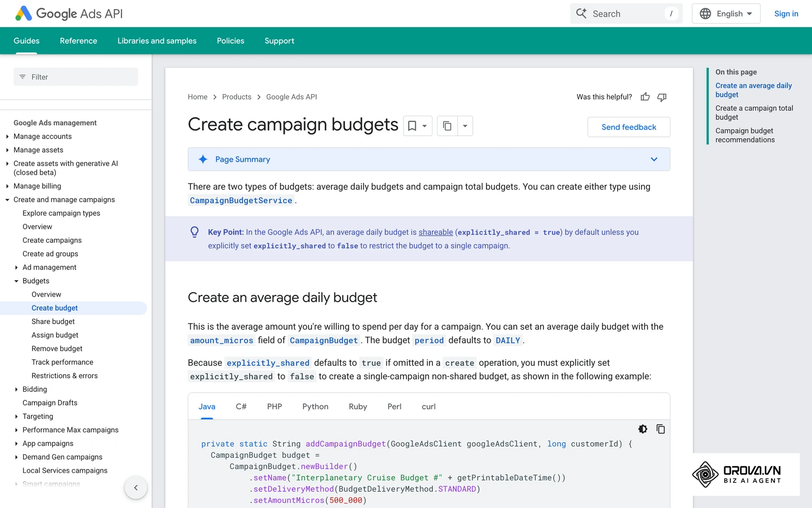The image size is (812, 508).
Task: Click the search sparkle icon
Action: click(x=582, y=14)
